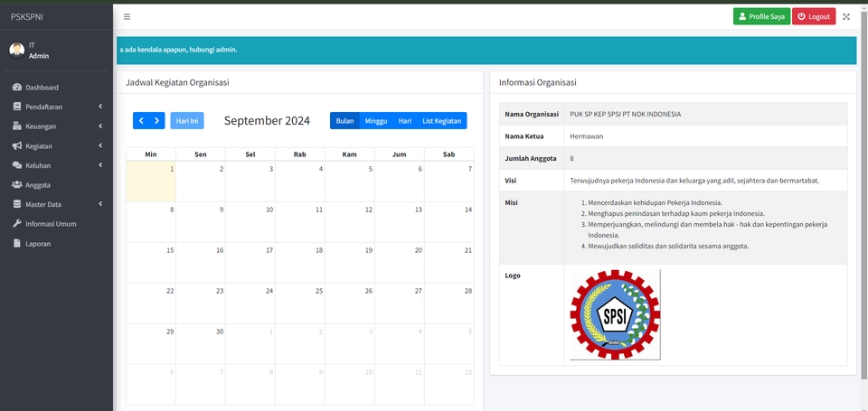Image resolution: width=868 pixels, height=411 pixels.
Task: Click the 'Informasi Organisasi' card header
Action: click(x=673, y=82)
